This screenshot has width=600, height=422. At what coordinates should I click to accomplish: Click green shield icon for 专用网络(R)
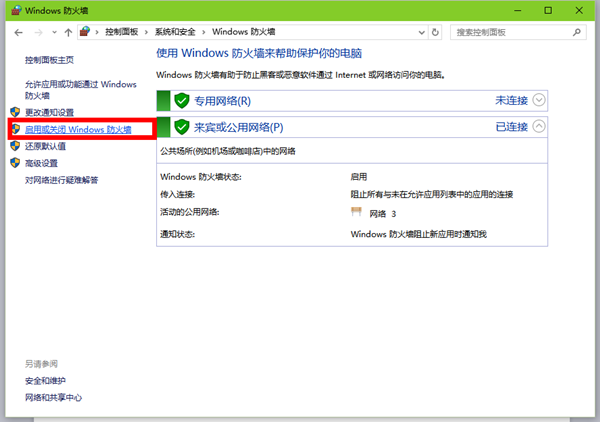[182, 101]
